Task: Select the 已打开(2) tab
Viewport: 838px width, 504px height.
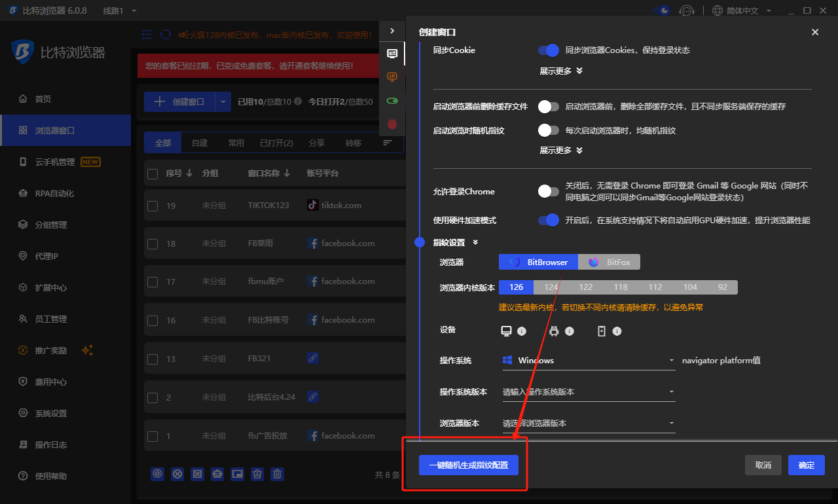Action: (276, 143)
